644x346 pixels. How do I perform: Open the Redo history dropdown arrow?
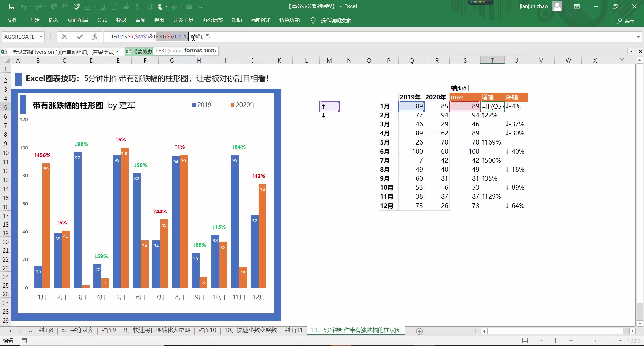pyautogui.click(x=45, y=7)
